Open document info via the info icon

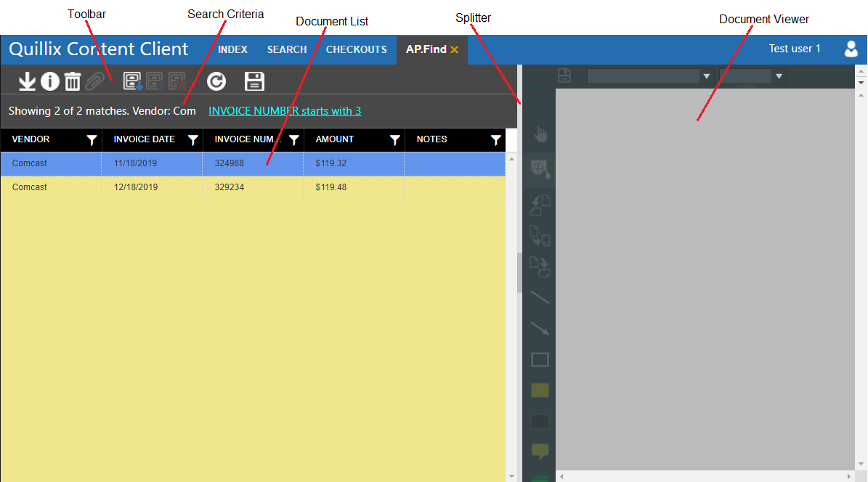[x=49, y=81]
